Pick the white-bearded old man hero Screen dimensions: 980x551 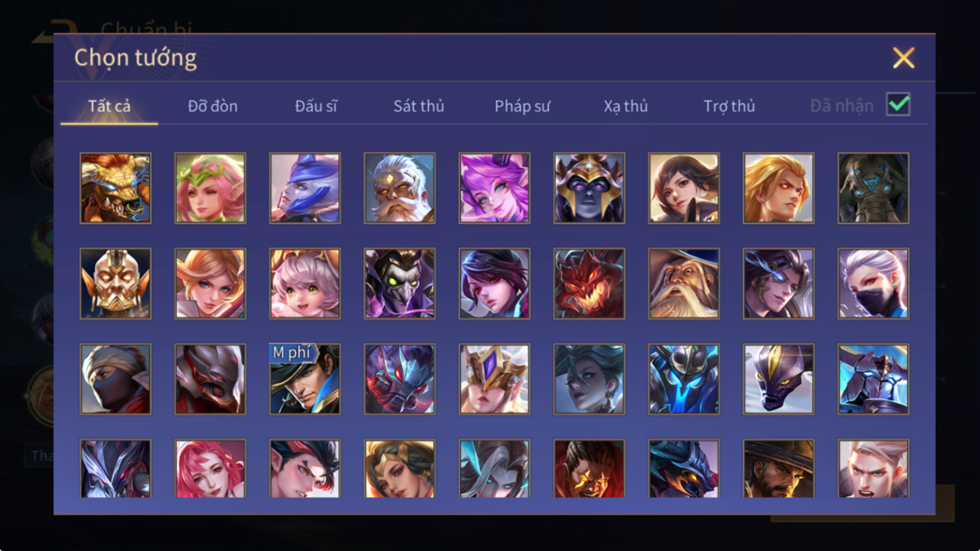coord(399,188)
